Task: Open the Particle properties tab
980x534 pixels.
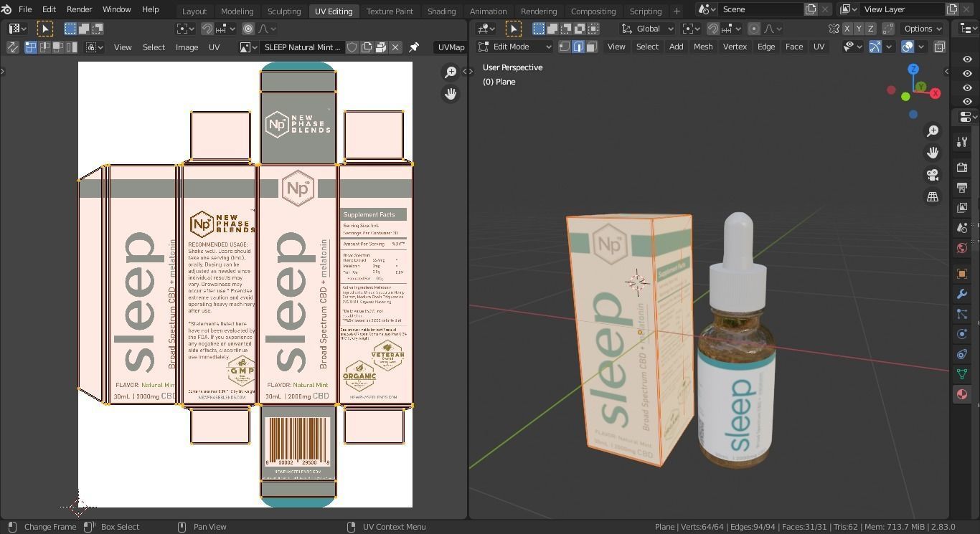Action: (962, 314)
